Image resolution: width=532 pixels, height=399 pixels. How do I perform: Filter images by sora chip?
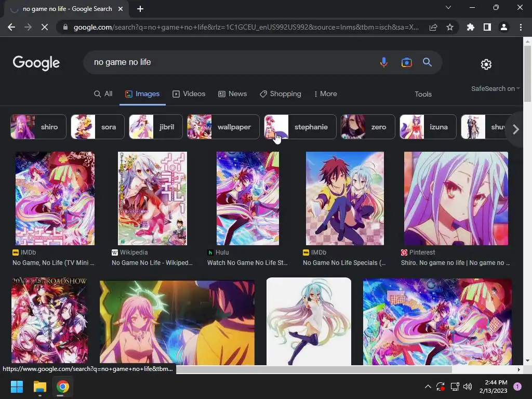pyautogui.click(x=98, y=127)
